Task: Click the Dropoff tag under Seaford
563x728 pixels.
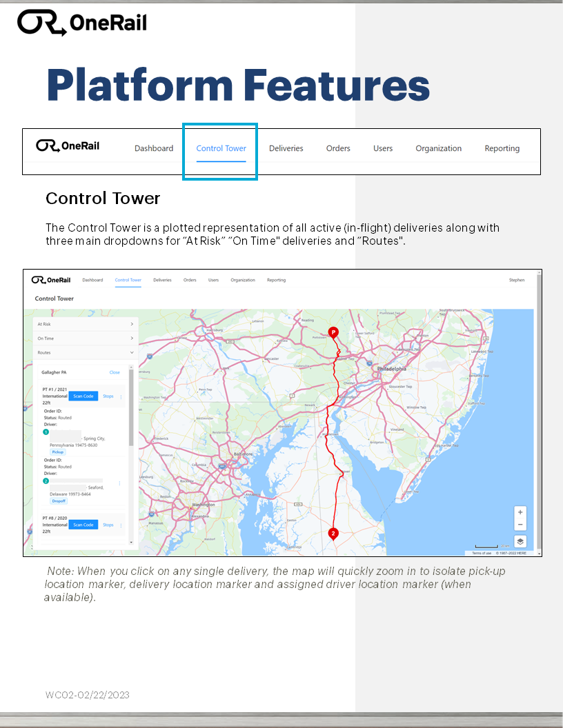Action: (x=59, y=501)
